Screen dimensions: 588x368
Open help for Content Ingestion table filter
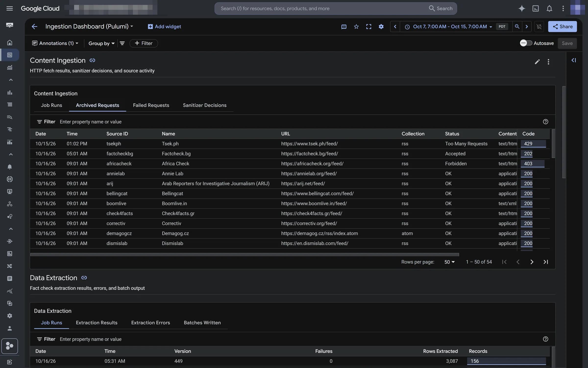[x=545, y=122]
